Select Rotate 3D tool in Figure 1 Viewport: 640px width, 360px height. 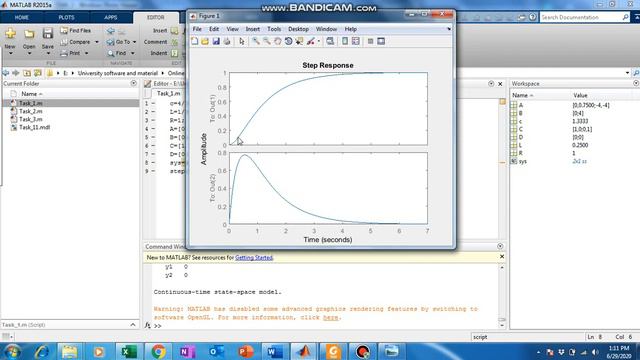(289, 41)
